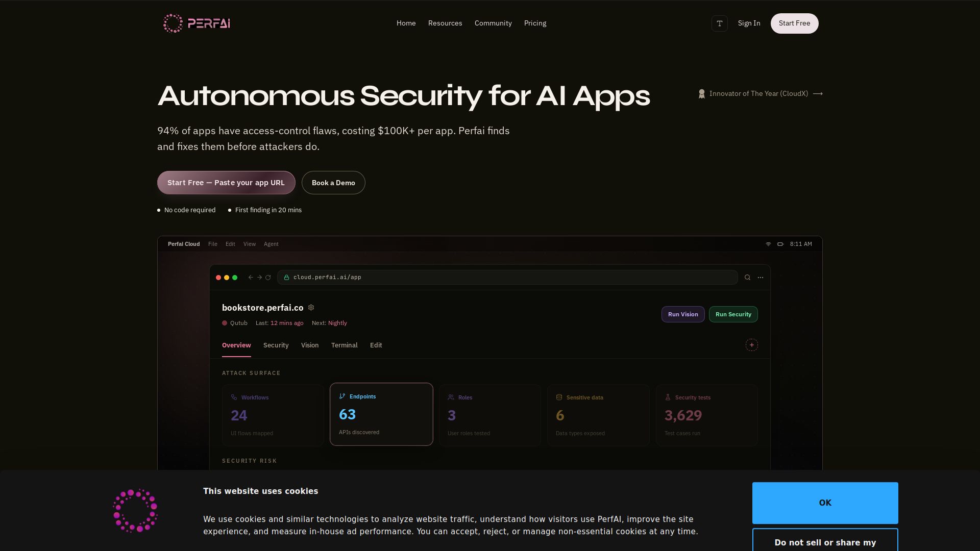Click the PerfAI logo in cookie banner
This screenshot has width=980, height=551.
pos(135,511)
